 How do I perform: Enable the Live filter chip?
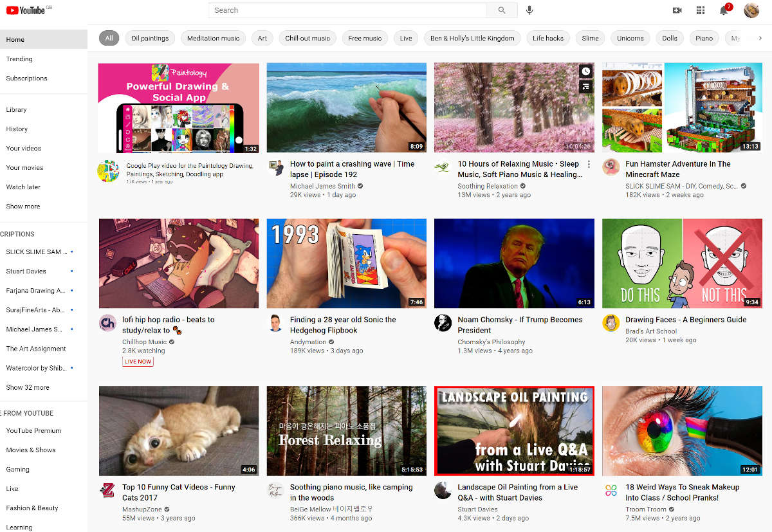point(405,38)
